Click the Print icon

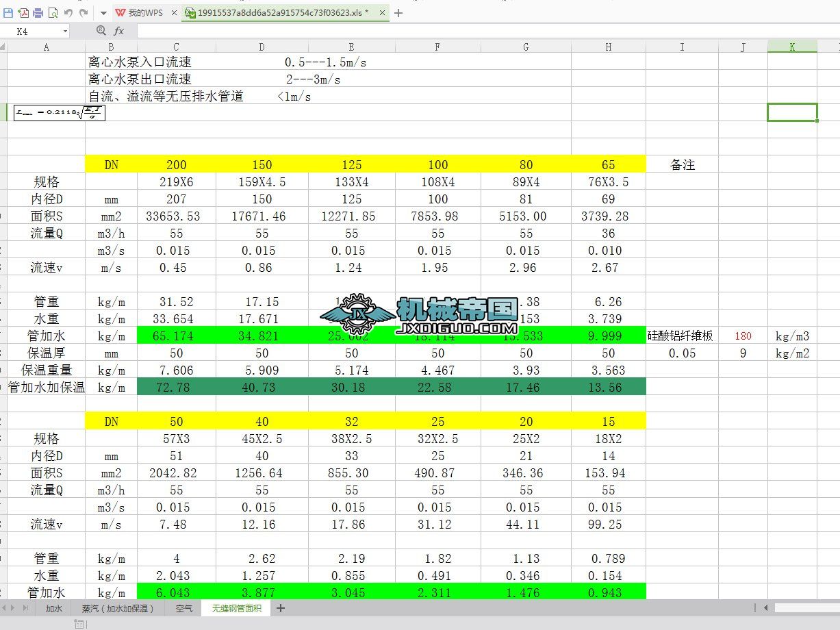coord(38,13)
